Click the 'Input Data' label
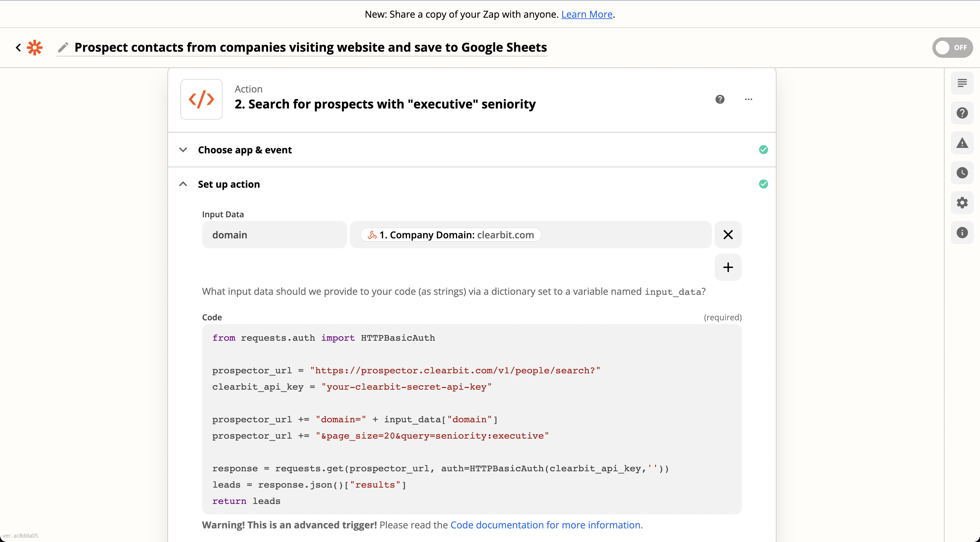The height and width of the screenshot is (542, 980). 223,214
